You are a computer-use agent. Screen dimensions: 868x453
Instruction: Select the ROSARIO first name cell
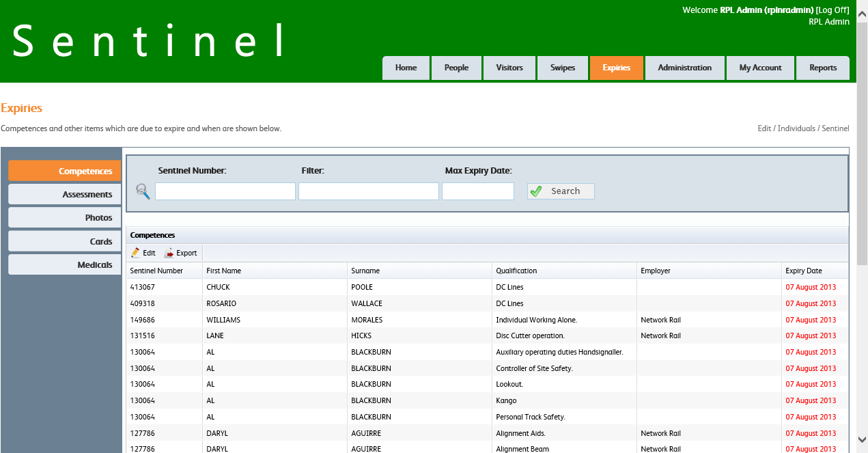pos(275,303)
